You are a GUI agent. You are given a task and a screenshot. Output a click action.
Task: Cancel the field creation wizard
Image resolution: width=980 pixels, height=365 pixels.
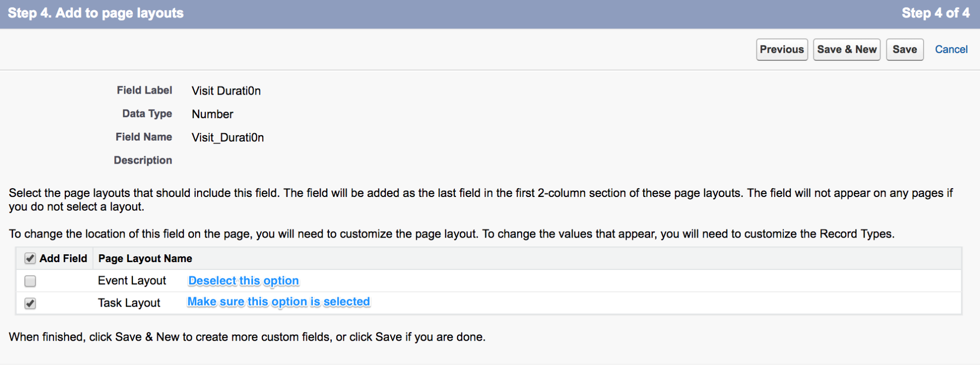point(951,49)
